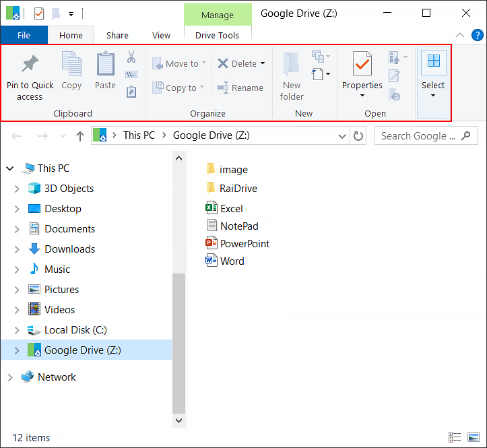This screenshot has width=487, height=448.
Task: Select Google Drive (Z:) in navigation pane
Action: pos(86,350)
